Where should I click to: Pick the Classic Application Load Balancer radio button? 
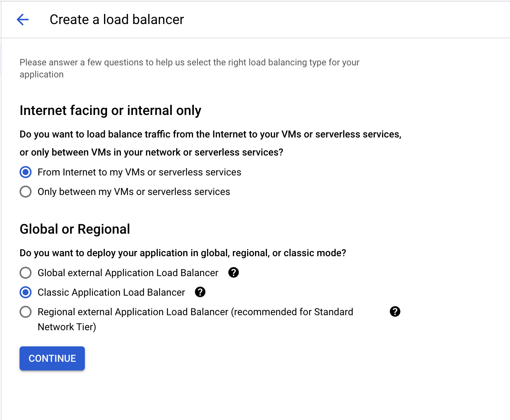(26, 292)
